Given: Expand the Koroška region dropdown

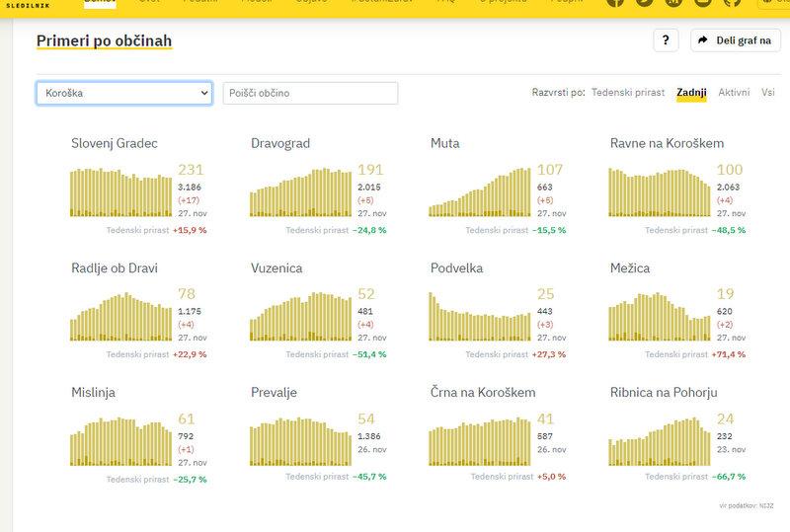Looking at the screenshot, I should tap(124, 93).
